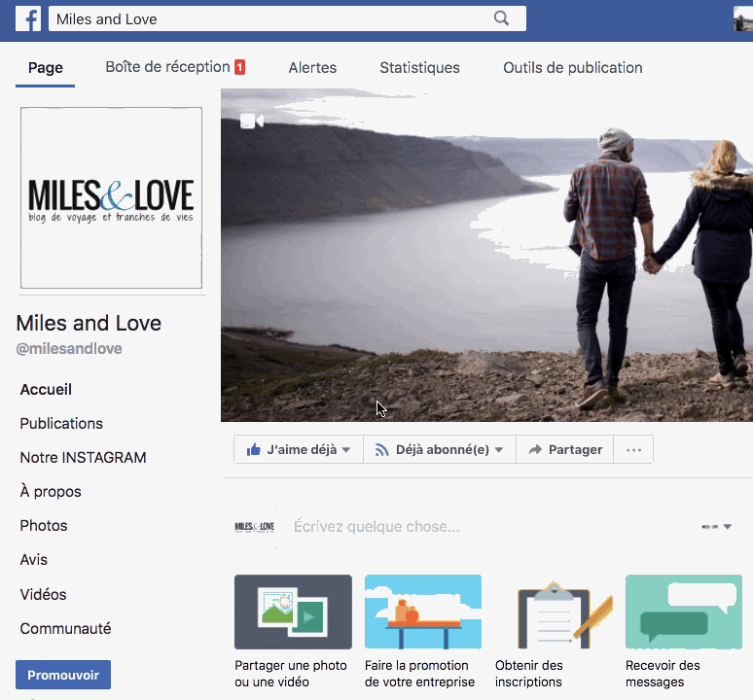Open the Outils de publication tab
This screenshot has width=753, height=700.
pos(572,68)
